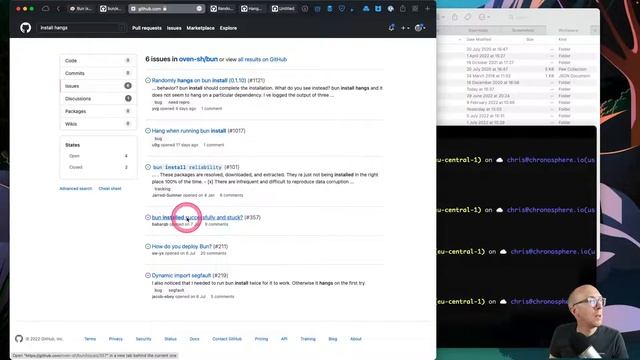Open the GitHub notifications bell
The height and width of the screenshot is (360, 640).
point(391,28)
